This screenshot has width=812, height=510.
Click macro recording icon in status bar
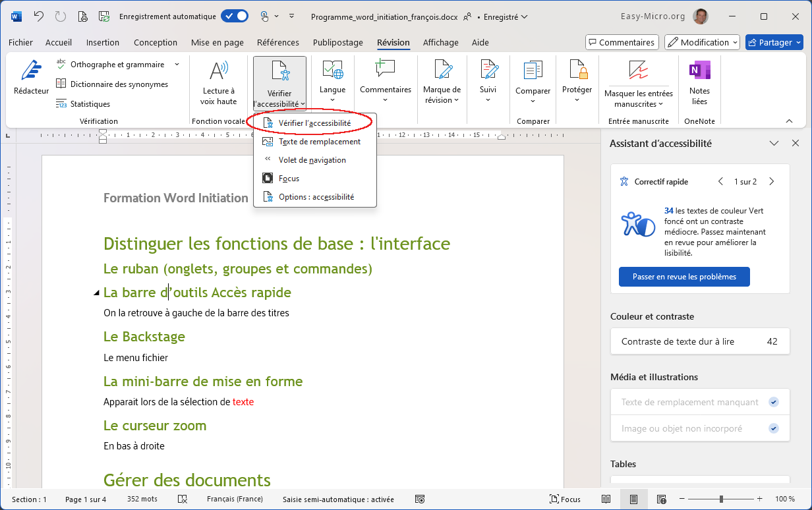(x=420, y=499)
